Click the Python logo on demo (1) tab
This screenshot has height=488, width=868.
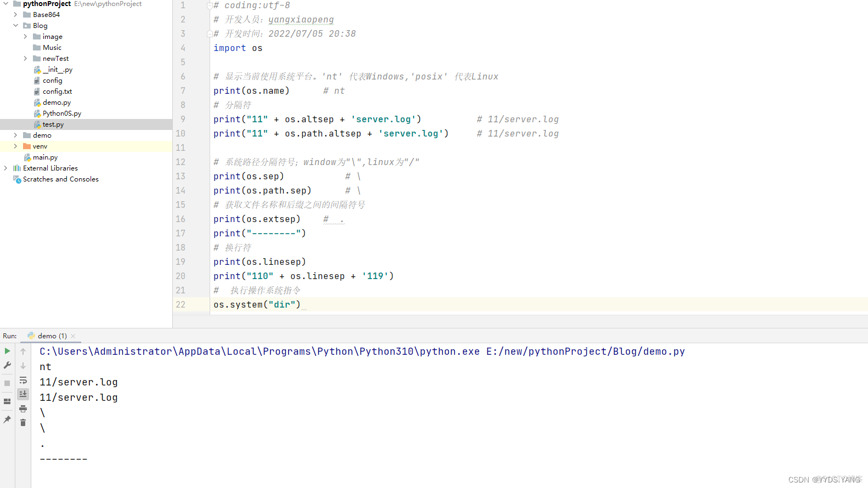click(x=31, y=336)
